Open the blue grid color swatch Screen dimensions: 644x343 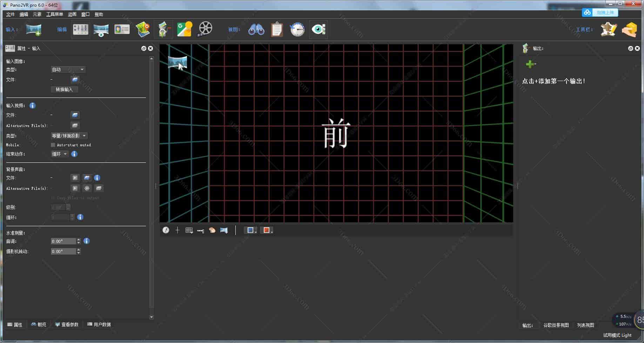[250, 230]
